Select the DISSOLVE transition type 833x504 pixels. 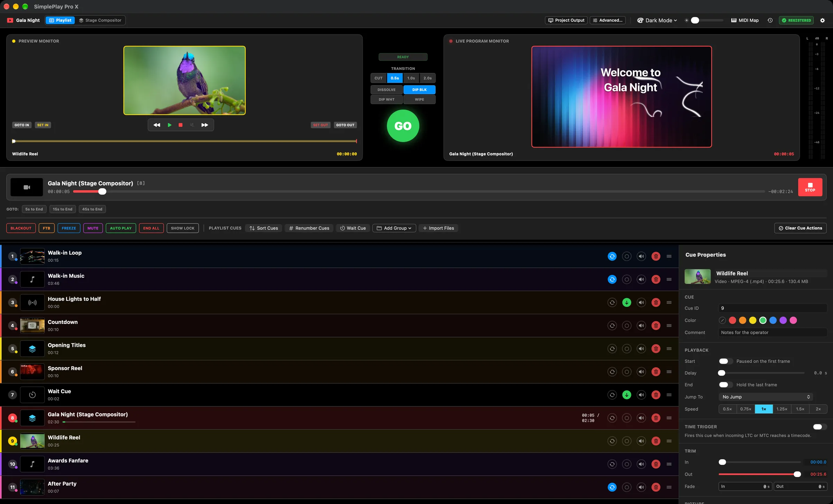386,90
